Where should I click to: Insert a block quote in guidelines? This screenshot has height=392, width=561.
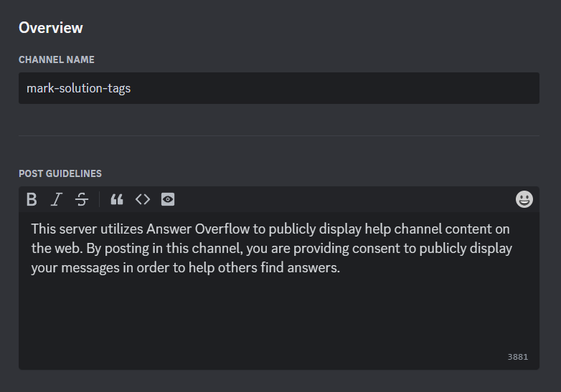click(x=117, y=199)
